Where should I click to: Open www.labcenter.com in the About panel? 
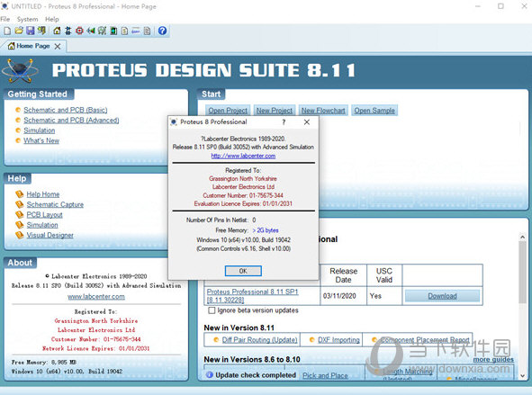tap(96, 297)
